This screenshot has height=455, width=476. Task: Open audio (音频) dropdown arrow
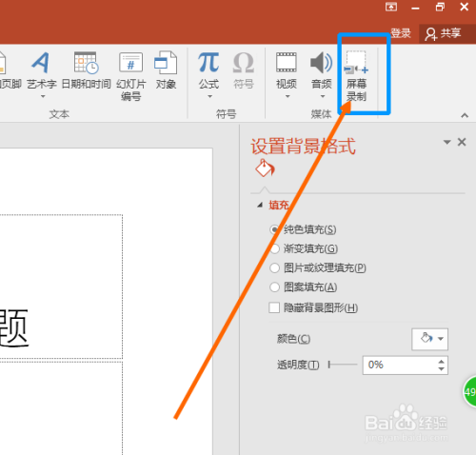click(323, 96)
